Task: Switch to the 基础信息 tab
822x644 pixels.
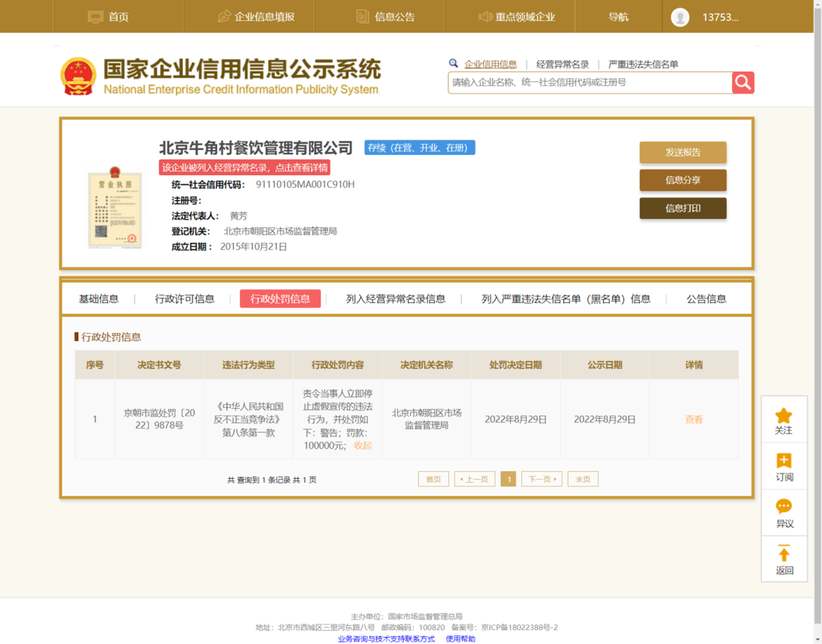Action: point(99,299)
